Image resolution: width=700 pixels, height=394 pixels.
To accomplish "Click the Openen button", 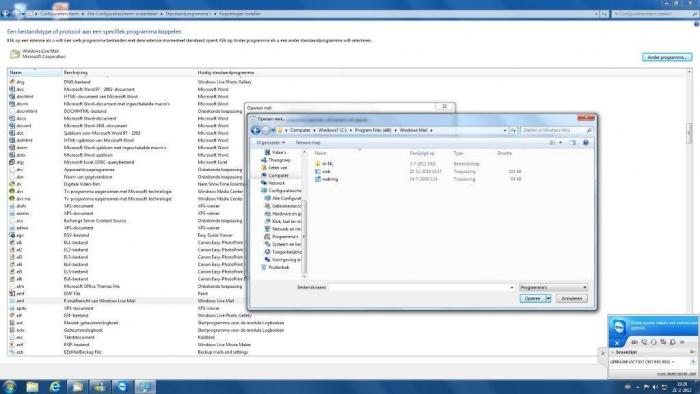I will point(532,298).
